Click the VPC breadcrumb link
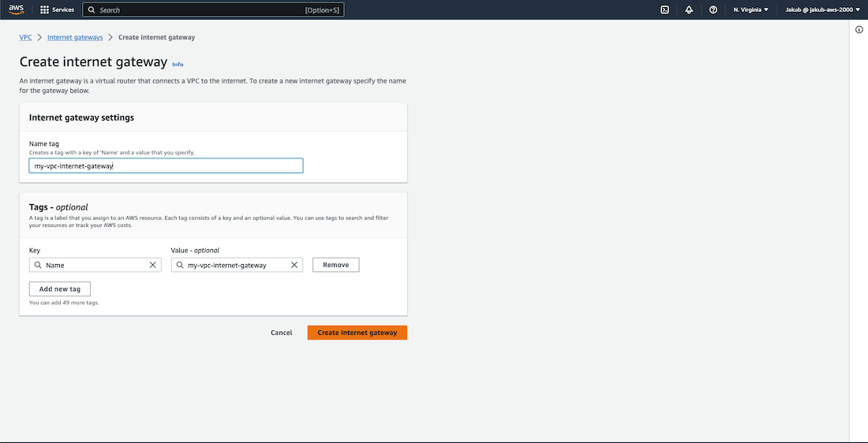This screenshot has width=868, height=443. point(25,37)
